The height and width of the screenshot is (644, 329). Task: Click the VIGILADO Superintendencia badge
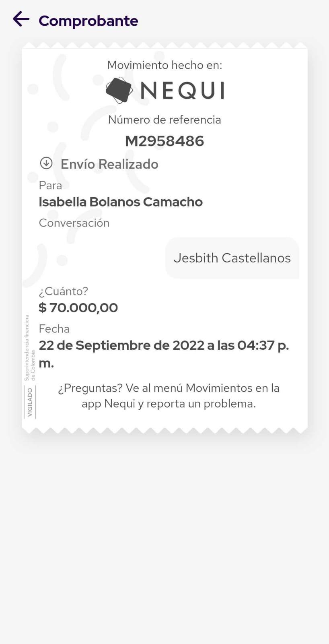(x=30, y=366)
